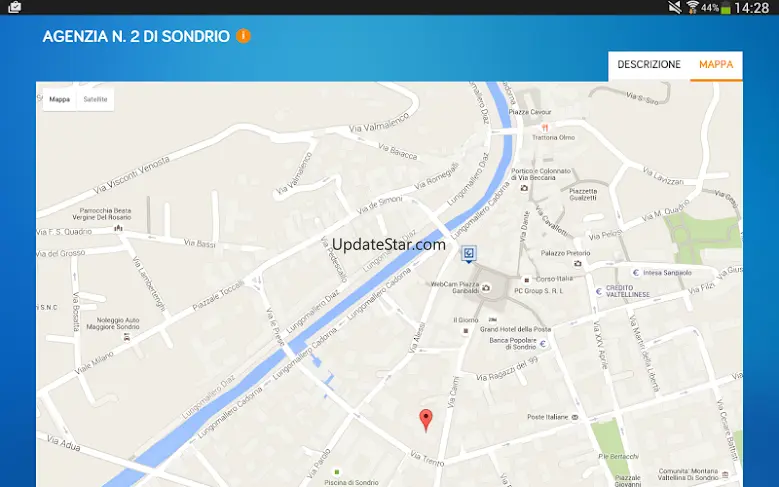Screen dimensions: 779x487
Task: Open the Poste Italiane envelope icon
Action: (575, 417)
